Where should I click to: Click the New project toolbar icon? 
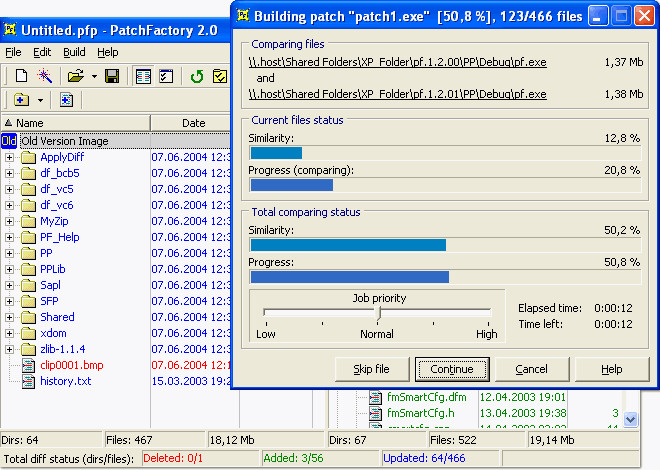(21, 76)
